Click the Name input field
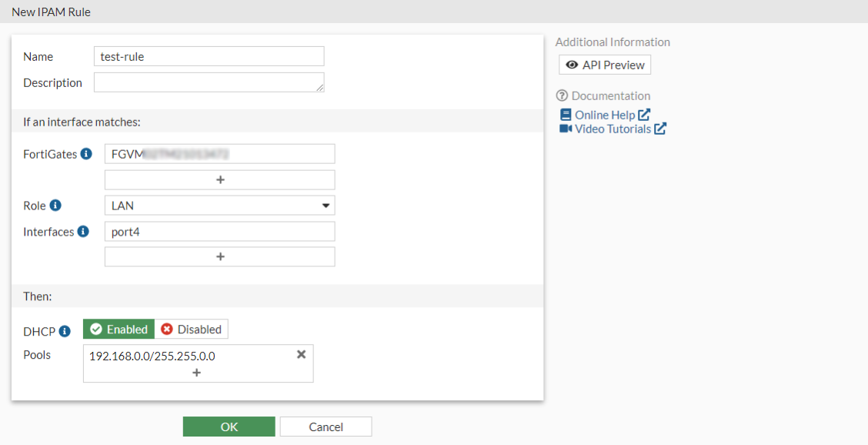 click(209, 56)
